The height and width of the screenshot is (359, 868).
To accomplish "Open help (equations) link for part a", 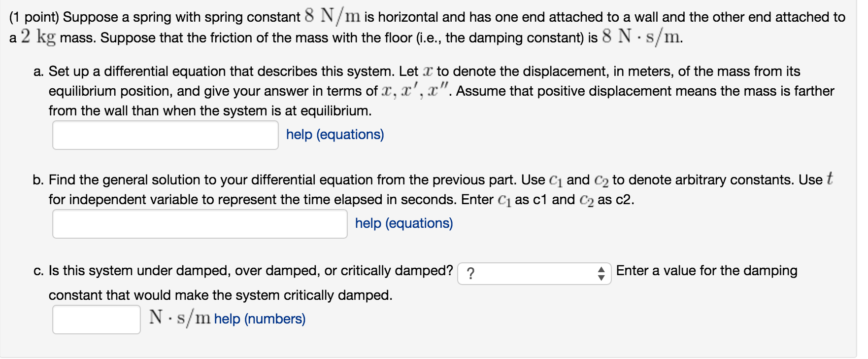I will (x=335, y=135).
